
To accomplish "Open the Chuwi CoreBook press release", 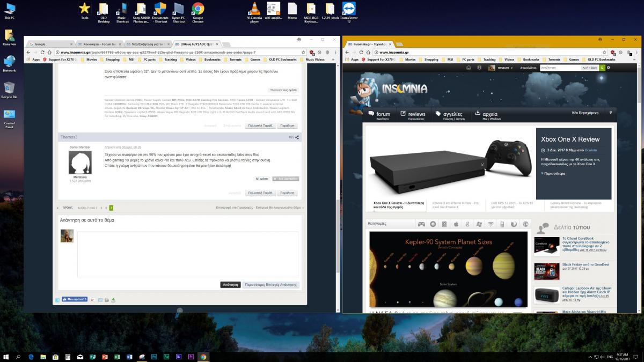I will pos(586,244).
